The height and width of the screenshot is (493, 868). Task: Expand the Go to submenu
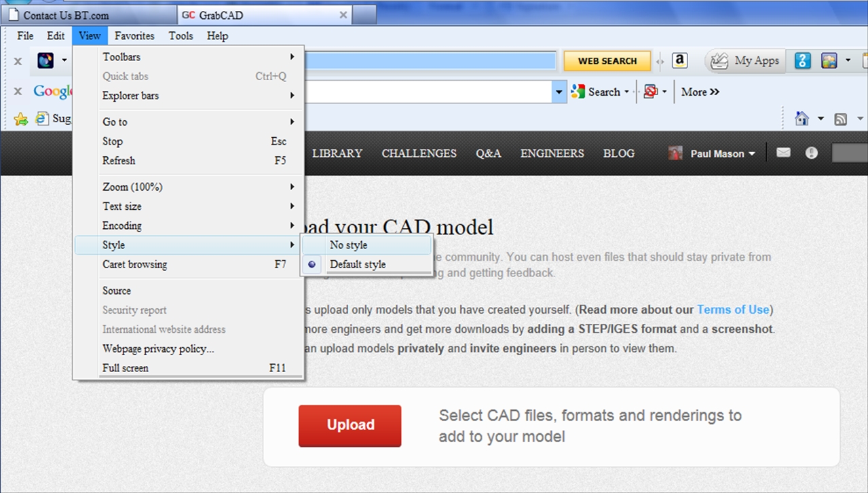(189, 122)
